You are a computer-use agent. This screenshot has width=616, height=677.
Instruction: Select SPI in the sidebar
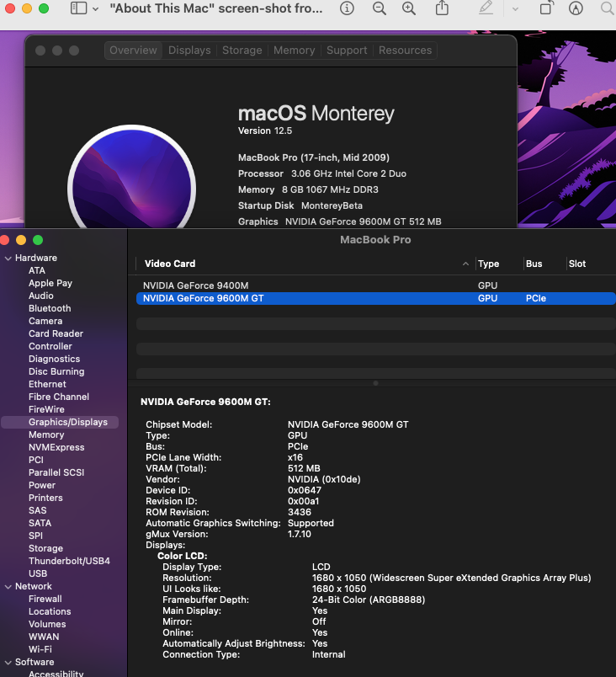[35, 536]
